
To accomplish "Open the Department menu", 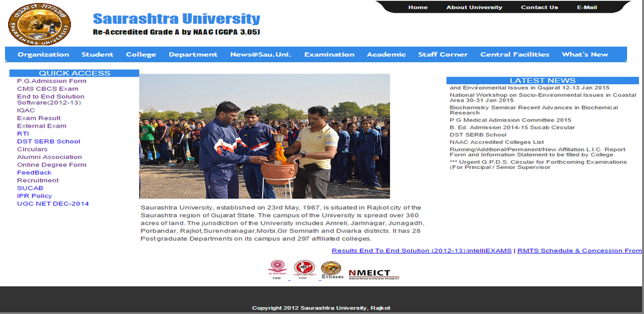I will coord(193,55).
